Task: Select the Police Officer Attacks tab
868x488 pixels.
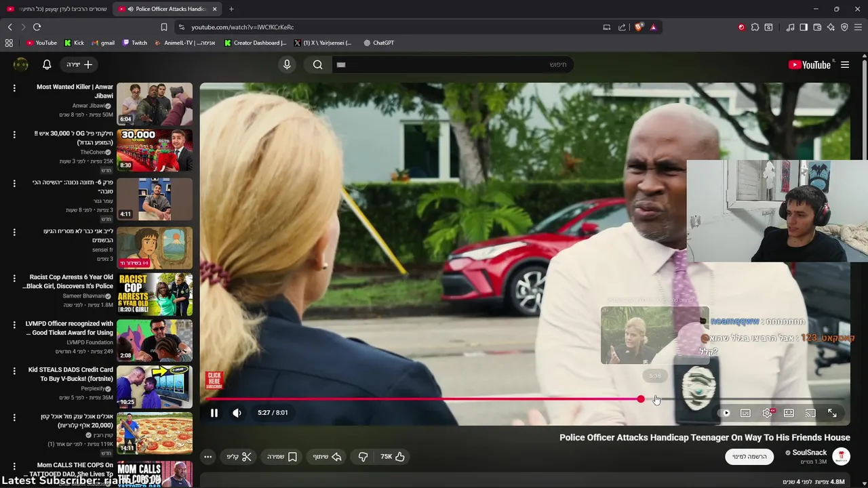Action: (168, 9)
